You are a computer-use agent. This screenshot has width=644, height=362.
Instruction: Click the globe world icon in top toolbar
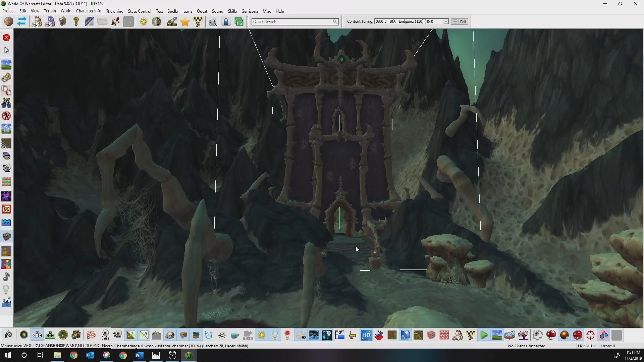click(9, 22)
